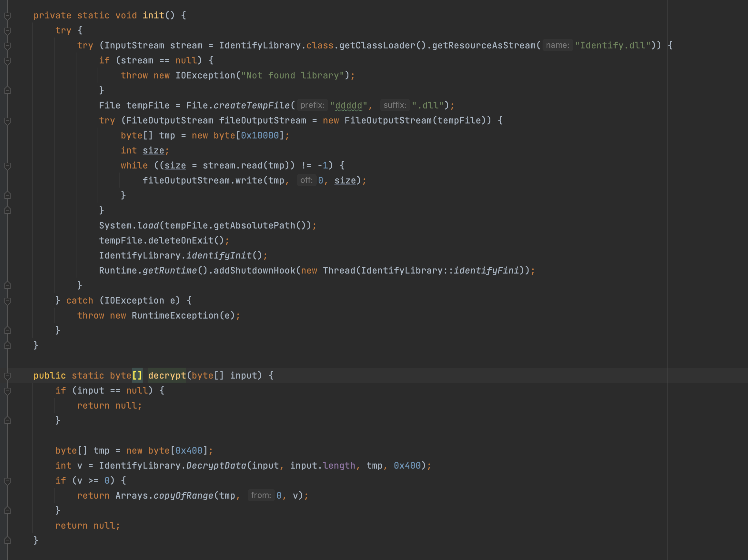Fold the try InputStream stream block
This screenshot has height=560, width=748.
click(8, 46)
